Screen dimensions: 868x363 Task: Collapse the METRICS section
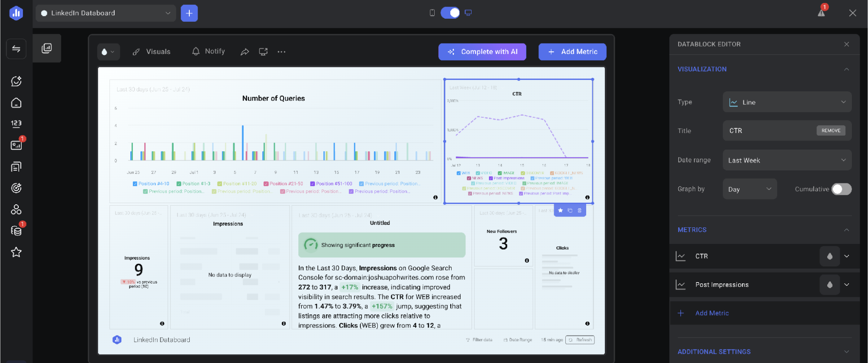click(846, 230)
